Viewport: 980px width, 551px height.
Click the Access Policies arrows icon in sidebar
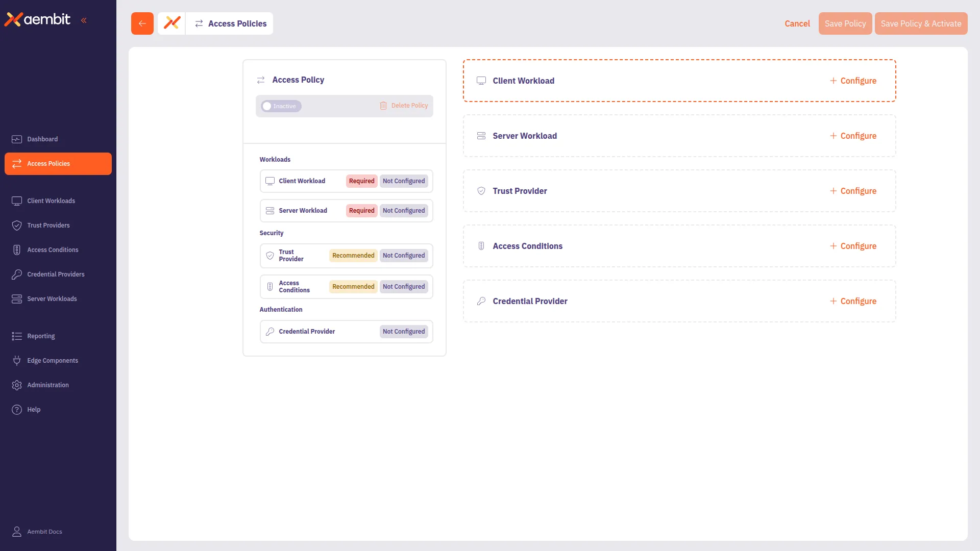point(17,164)
